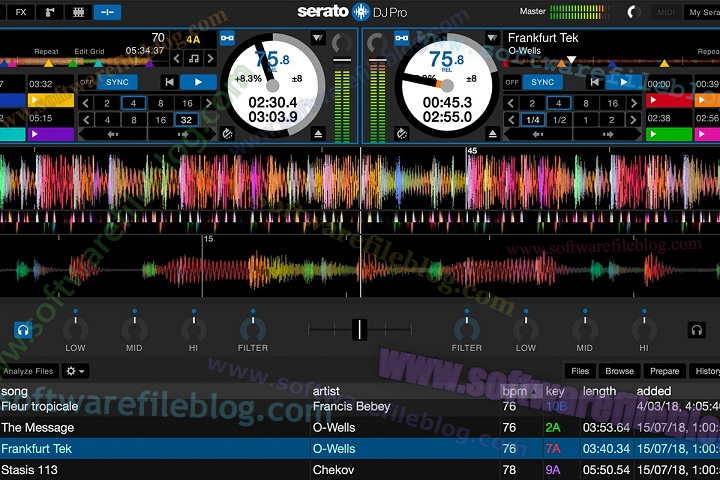Enable SYNC on the right deck

(x=542, y=82)
